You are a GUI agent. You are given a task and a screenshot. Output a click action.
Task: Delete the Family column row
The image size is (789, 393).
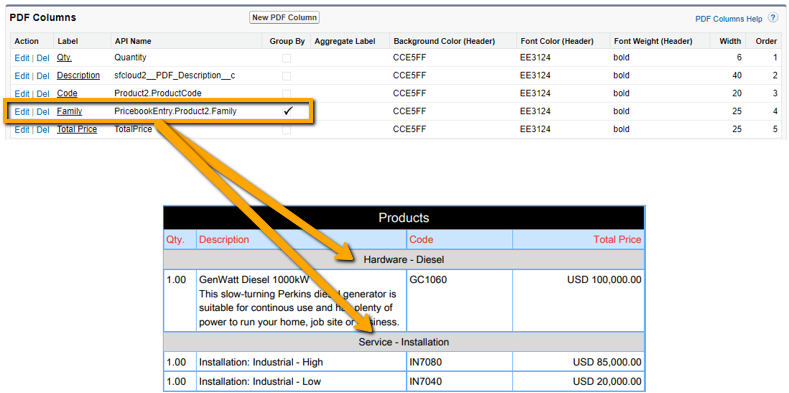coord(43,112)
